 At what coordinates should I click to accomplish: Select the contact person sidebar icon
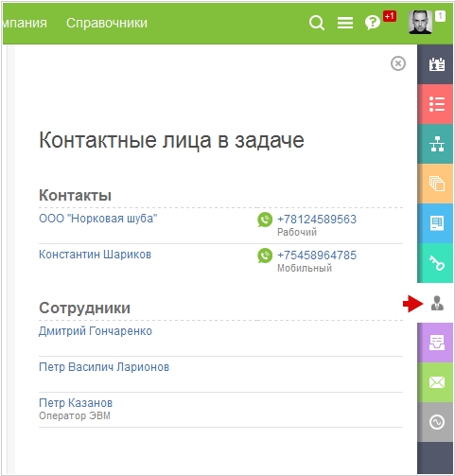pos(437,303)
